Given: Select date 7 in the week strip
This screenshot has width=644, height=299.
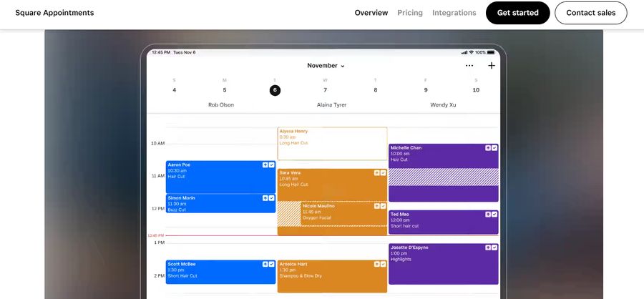Looking at the screenshot, I should tap(325, 90).
